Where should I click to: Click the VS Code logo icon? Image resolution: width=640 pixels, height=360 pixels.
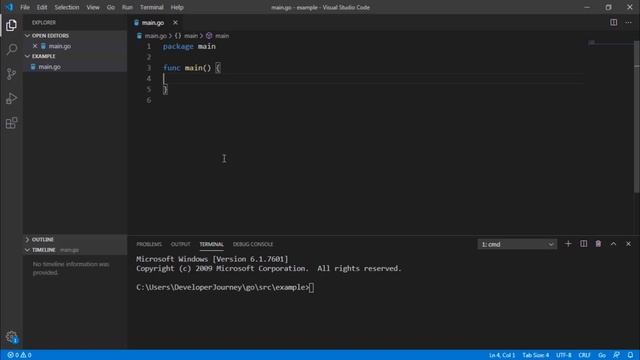click(9, 7)
